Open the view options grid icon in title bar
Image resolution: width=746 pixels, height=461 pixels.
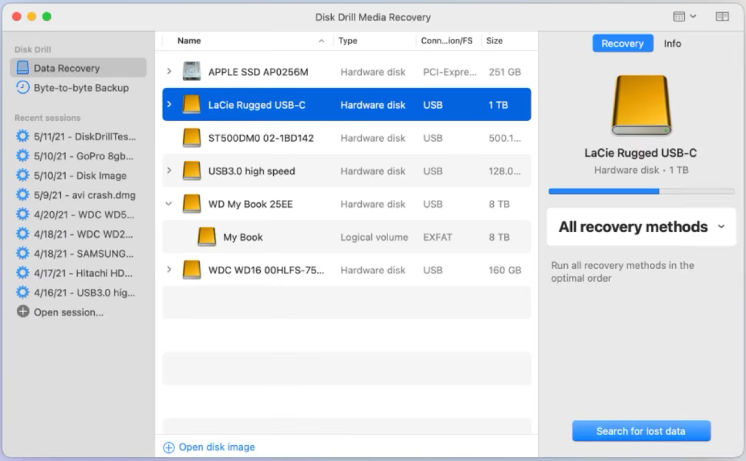point(679,17)
